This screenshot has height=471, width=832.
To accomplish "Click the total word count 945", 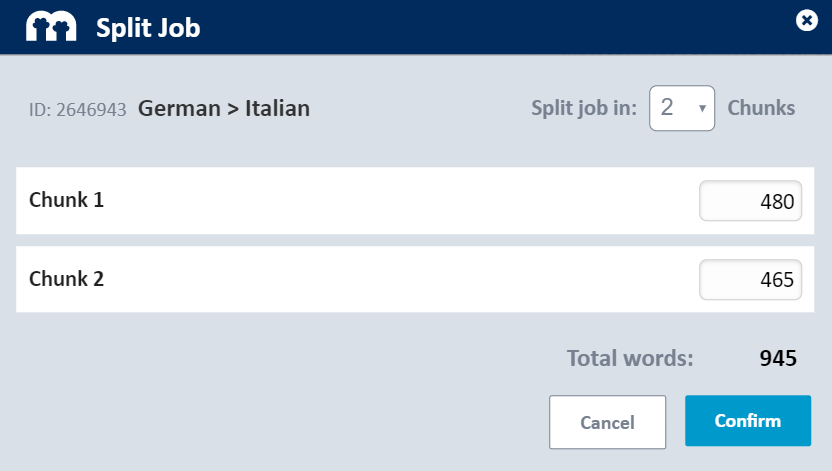I will pyautogui.click(x=778, y=359).
